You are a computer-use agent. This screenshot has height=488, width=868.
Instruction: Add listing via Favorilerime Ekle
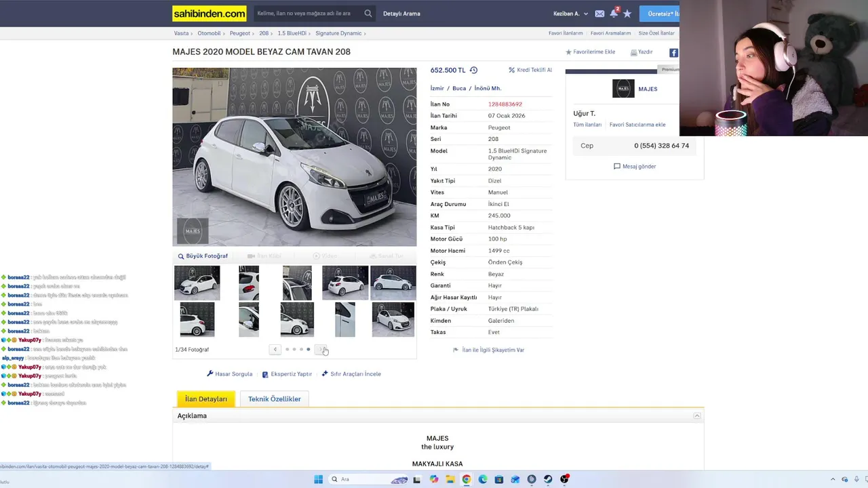coord(590,52)
